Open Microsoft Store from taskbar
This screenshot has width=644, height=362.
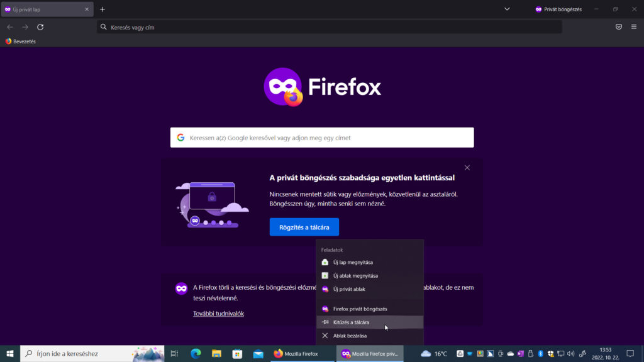pyautogui.click(x=237, y=353)
